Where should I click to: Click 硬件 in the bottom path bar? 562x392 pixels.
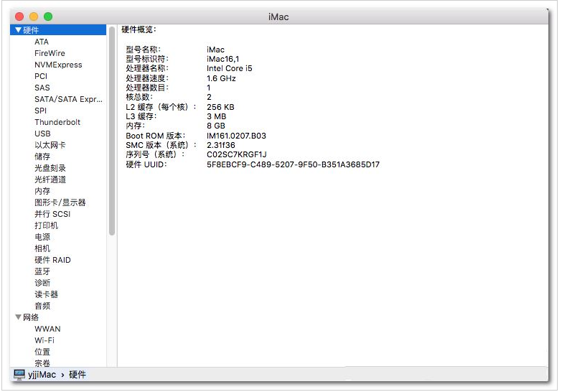coord(78,375)
